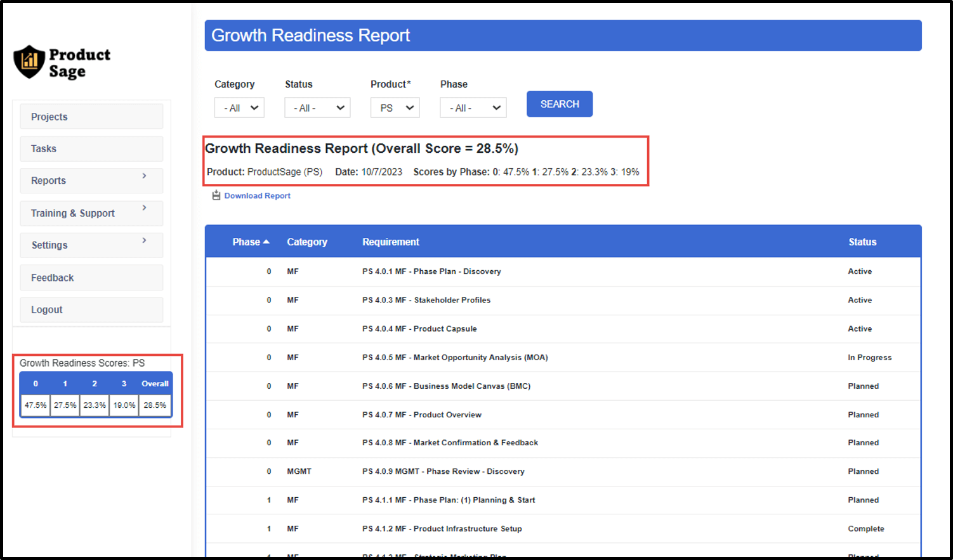Click the phase 3 score 19.0% cell

pos(124,405)
